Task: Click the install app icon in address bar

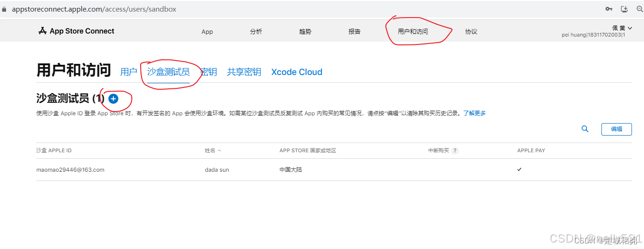Action: tap(624, 9)
